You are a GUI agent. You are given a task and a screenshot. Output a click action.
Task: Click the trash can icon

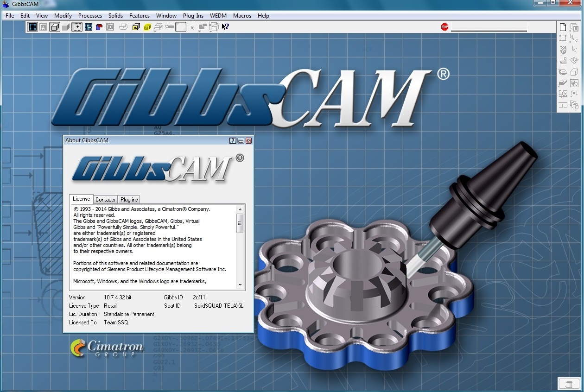569,384
